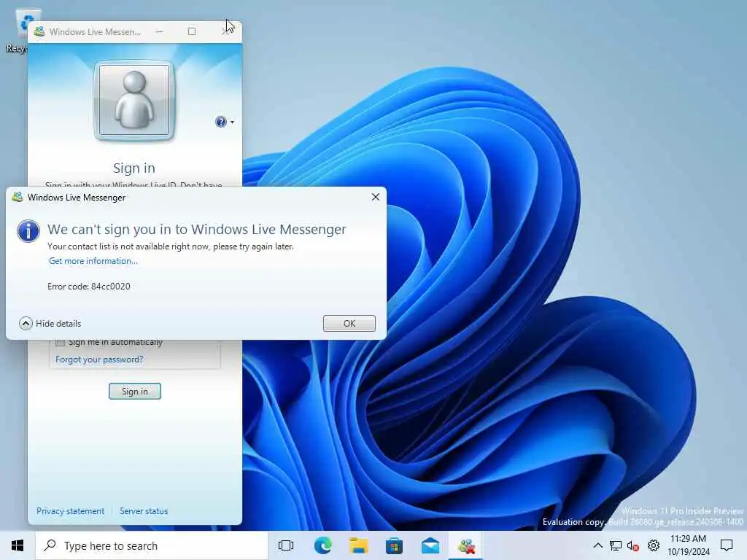Image resolution: width=747 pixels, height=560 pixels.
Task: Click the taskbar search box
Action: point(152,545)
